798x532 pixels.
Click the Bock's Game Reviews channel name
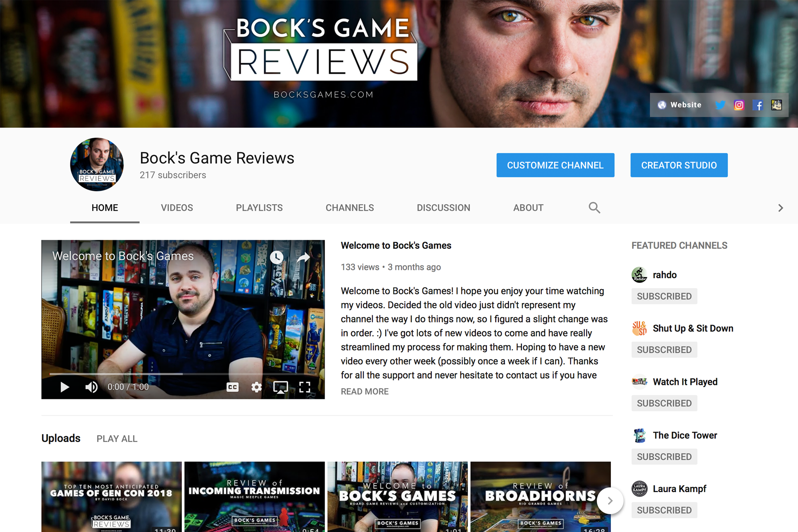[217, 158]
